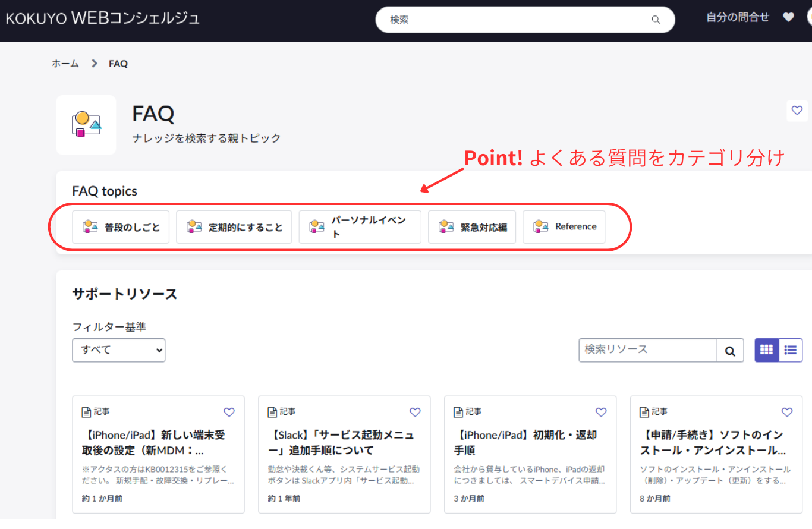Open the 普段のしごと topic
812x529 pixels.
(121, 227)
